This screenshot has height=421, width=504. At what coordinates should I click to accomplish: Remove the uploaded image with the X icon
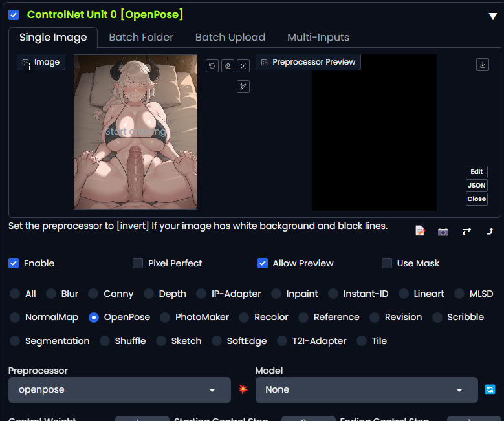(243, 66)
